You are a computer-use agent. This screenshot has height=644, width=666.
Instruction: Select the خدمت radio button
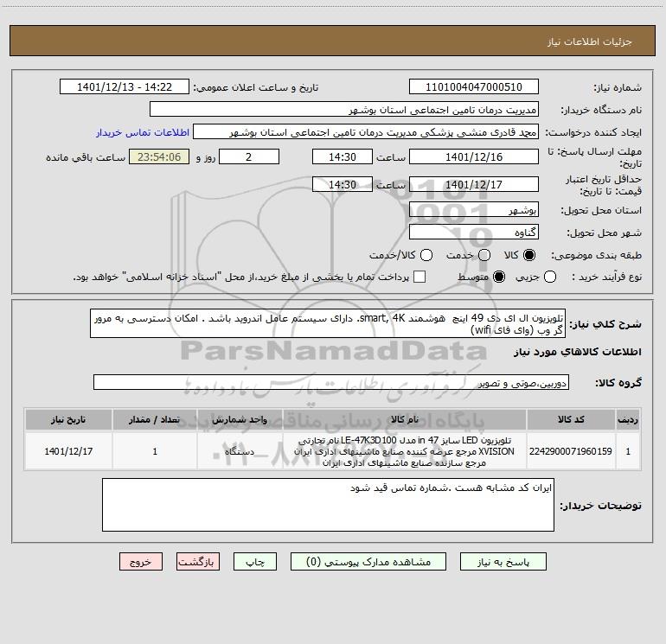pyautogui.click(x=484, y=255)
